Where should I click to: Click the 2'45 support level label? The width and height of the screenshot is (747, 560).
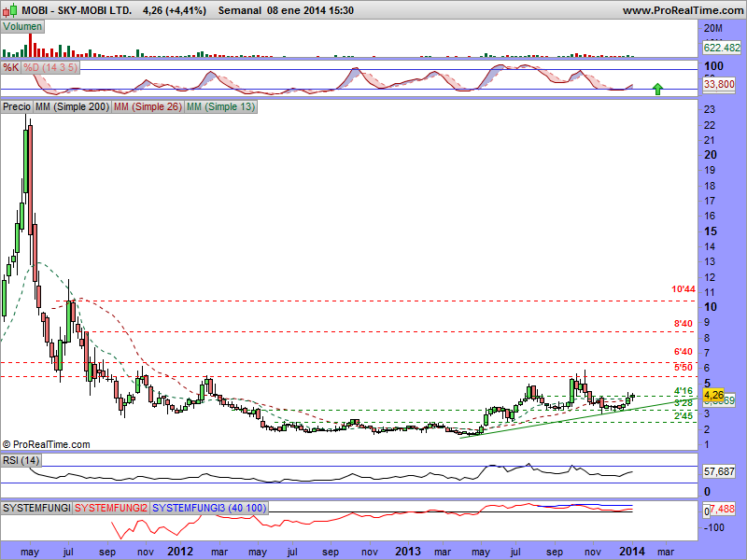click(684, 415)
